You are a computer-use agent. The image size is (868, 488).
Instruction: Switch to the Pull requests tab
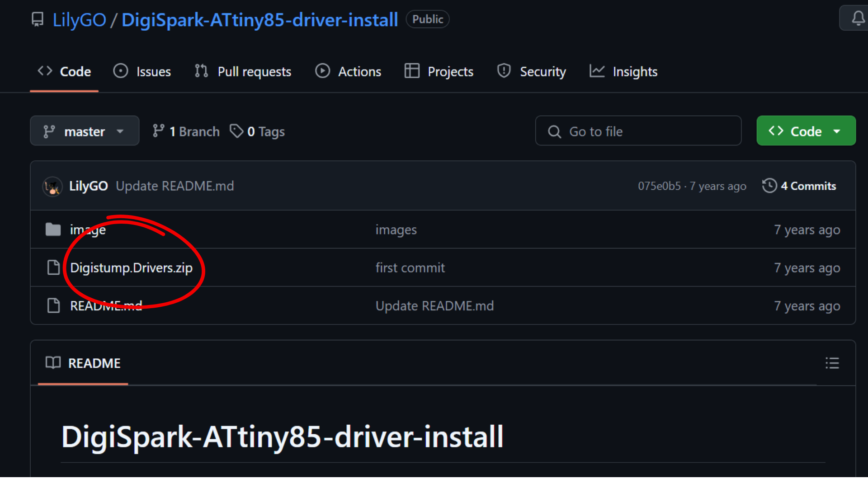(x=243, y=71)
